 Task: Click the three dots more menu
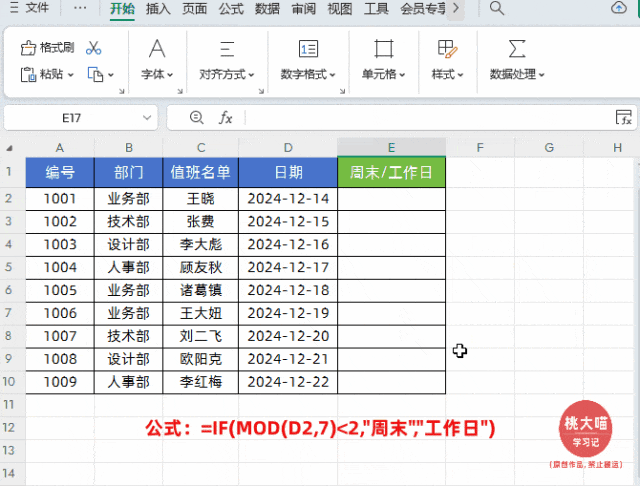(80, 7)
